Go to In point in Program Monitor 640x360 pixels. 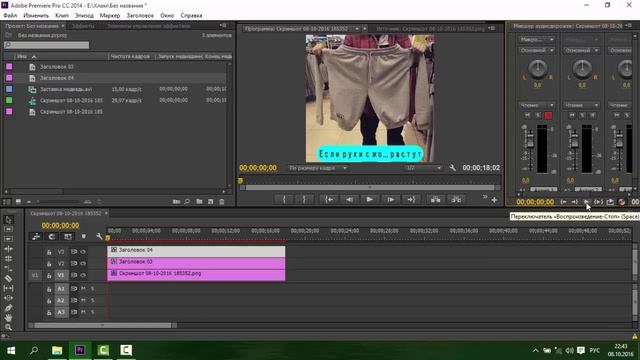(329, 200)
